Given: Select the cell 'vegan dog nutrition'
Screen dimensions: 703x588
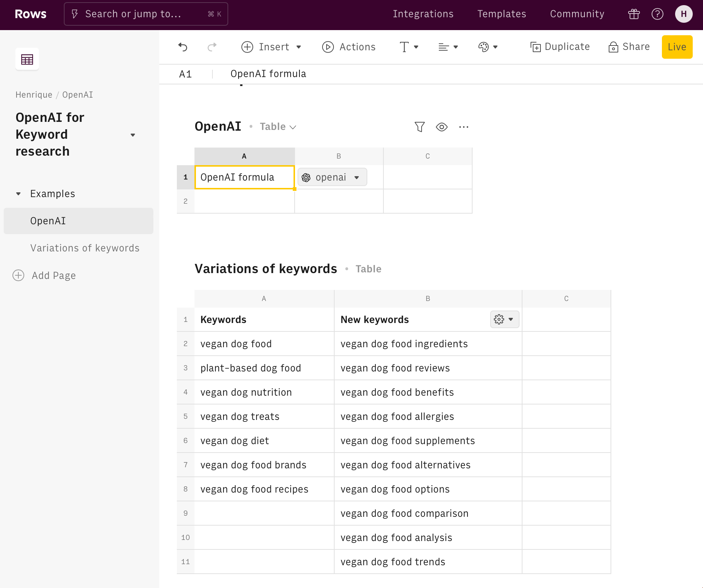Looking at the screenshot, I should point(264,392).
